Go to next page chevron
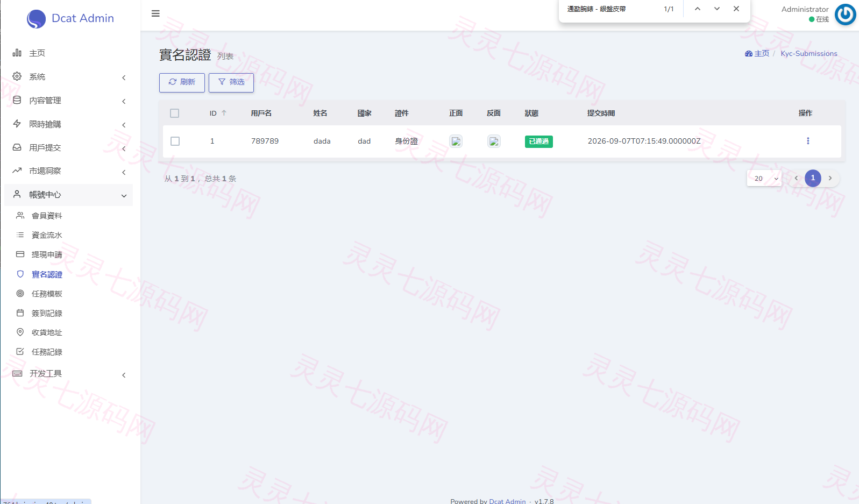This screenshot has height=504, width=859. pyautogui.click(x=830, y=178)
